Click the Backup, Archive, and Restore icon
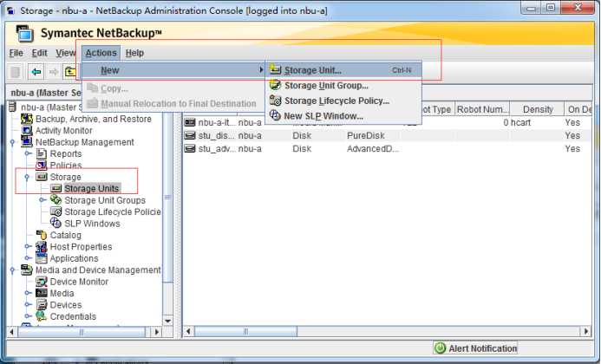The height and width of the screenshot is (364, 601). (x=27, y=119)
